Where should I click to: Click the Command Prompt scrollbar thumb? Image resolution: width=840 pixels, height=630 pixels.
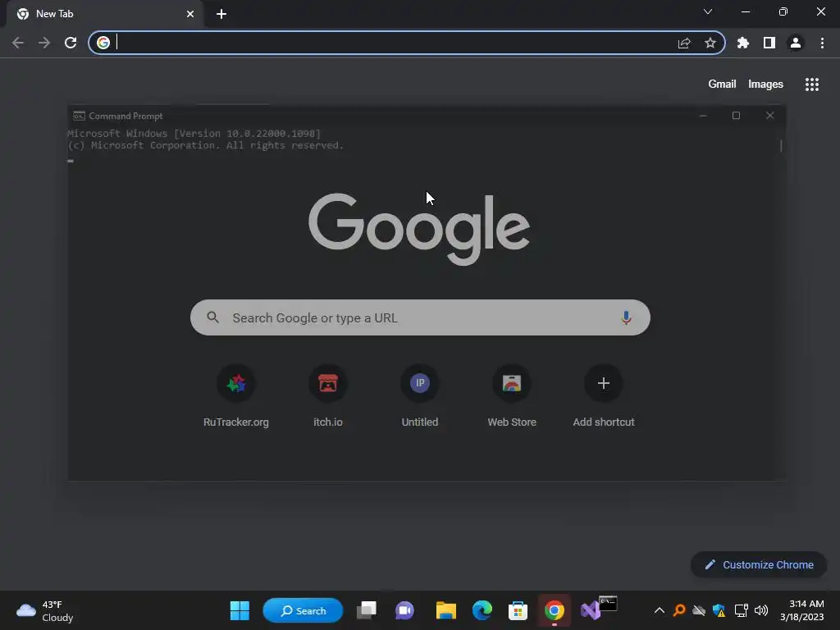click(781, 146)
